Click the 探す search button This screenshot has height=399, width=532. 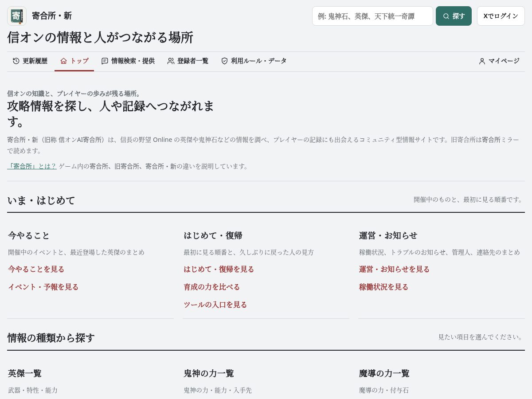454,16
